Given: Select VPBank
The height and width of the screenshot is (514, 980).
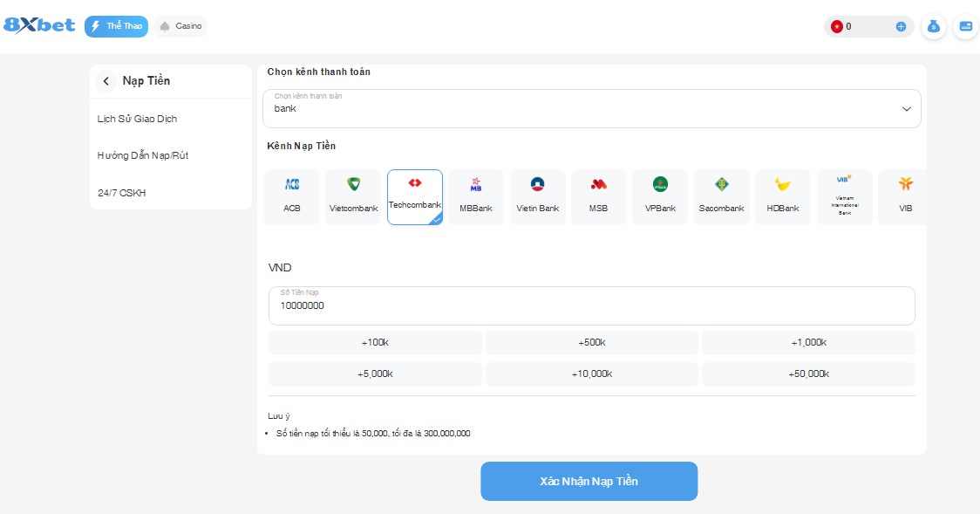Looking at the screenshot, I should point(660,197).
